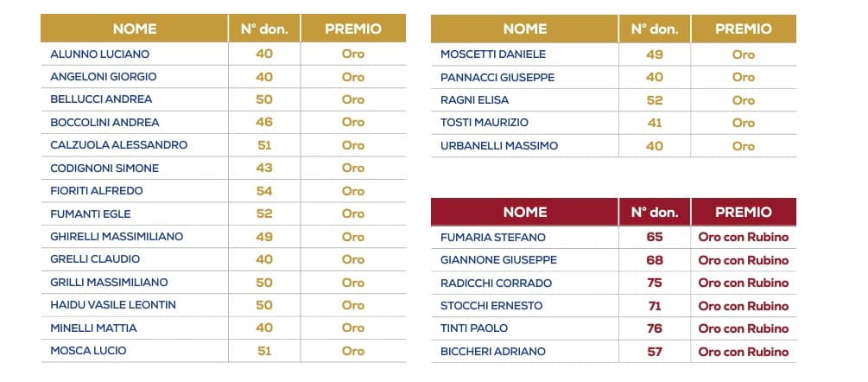
Task: Click the NOME header in the left gold table
Action: click(135, 29)
